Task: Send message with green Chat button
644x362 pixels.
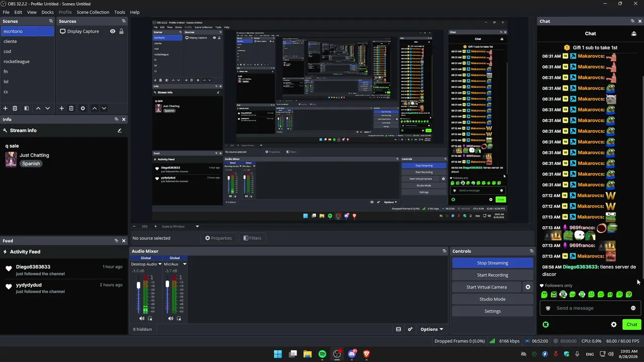Action: [x=632, y=325]
